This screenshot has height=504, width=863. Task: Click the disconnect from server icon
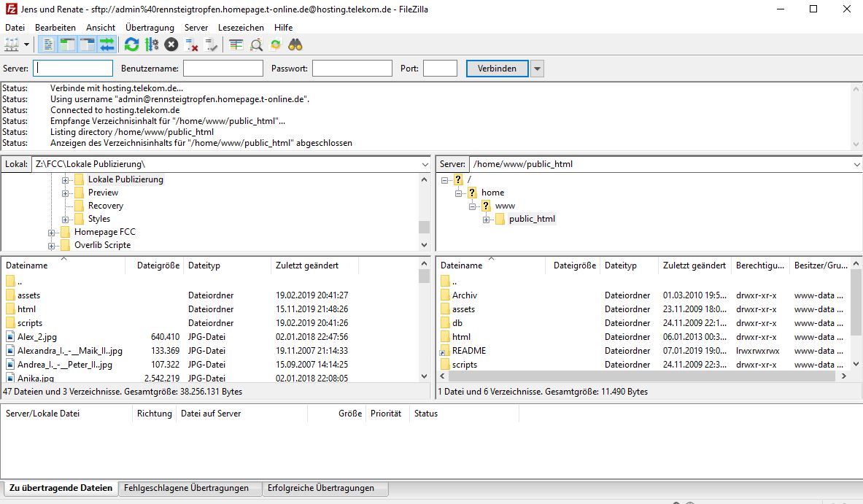[192, 44]
